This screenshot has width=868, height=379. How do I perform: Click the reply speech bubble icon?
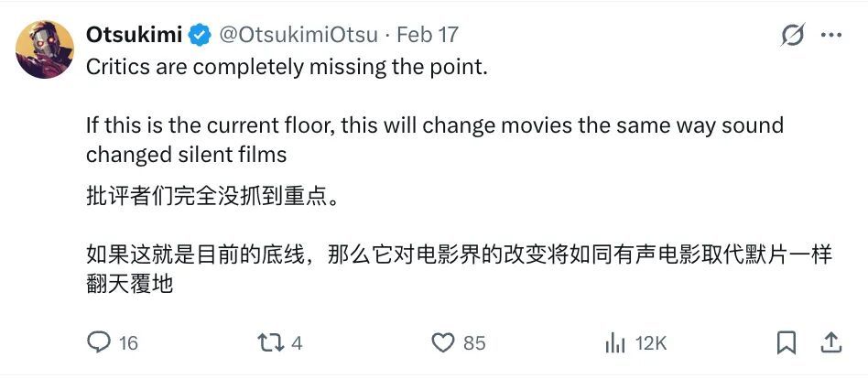(98, 342)
